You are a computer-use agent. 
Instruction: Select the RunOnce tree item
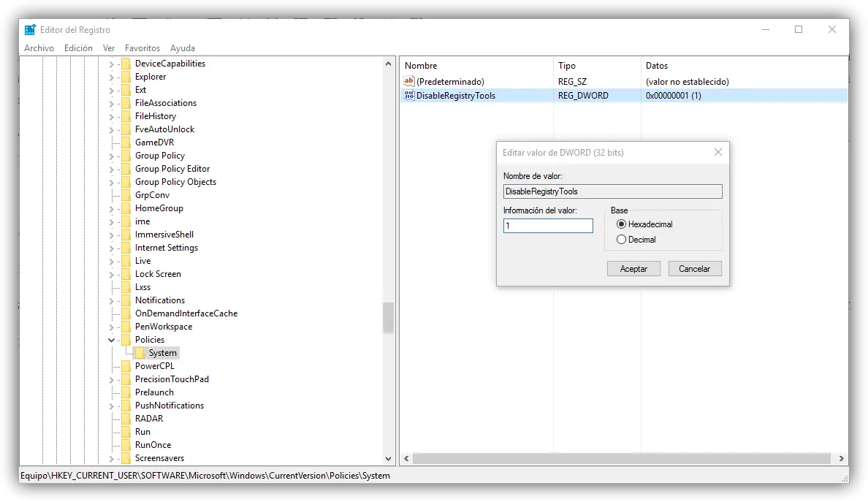(x=153, y=445)
